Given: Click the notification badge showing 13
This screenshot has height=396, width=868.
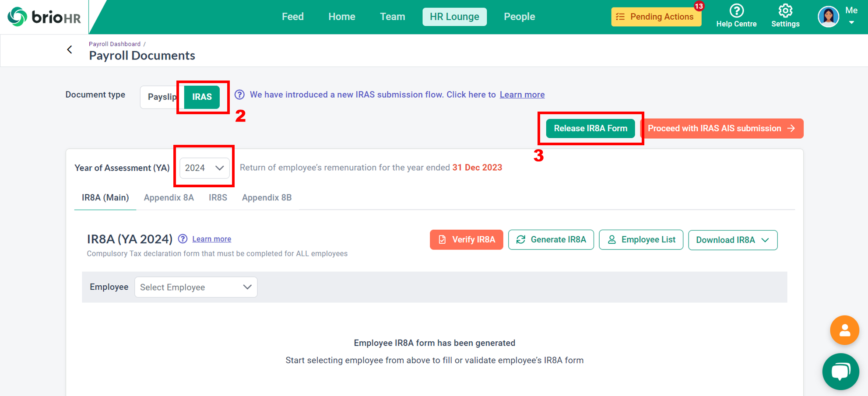Looking at the screenshot, I should tap(699, 6).
